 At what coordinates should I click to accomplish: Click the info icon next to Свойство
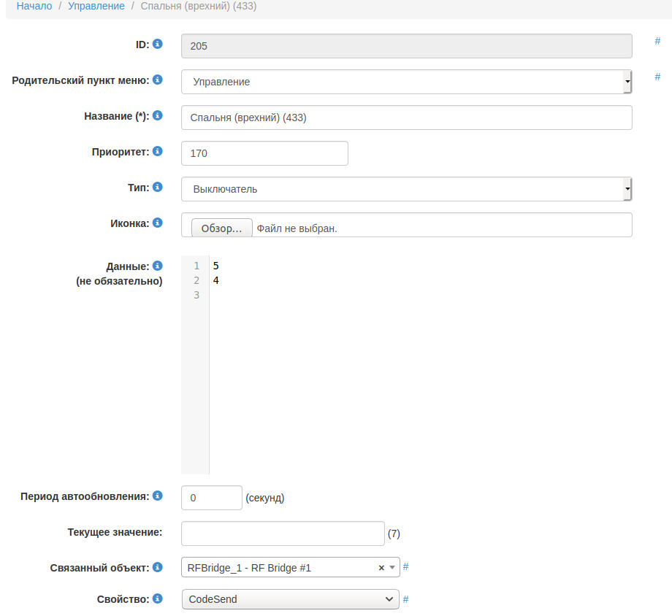(157, 598)
